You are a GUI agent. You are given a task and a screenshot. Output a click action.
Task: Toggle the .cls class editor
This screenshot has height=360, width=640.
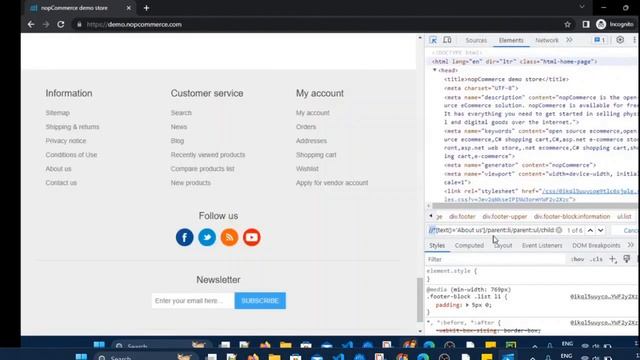[x=597, y=259]
